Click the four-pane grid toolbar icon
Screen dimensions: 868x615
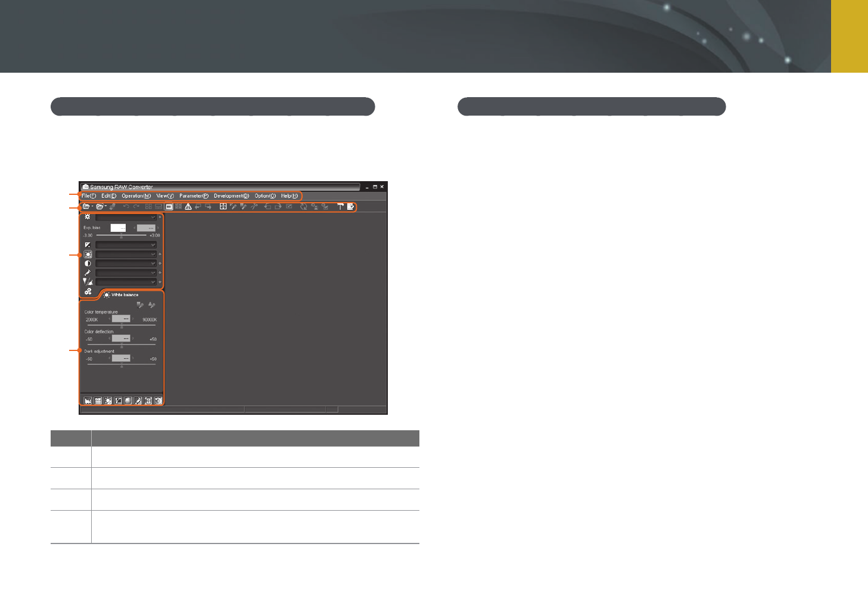coord(223,207)
